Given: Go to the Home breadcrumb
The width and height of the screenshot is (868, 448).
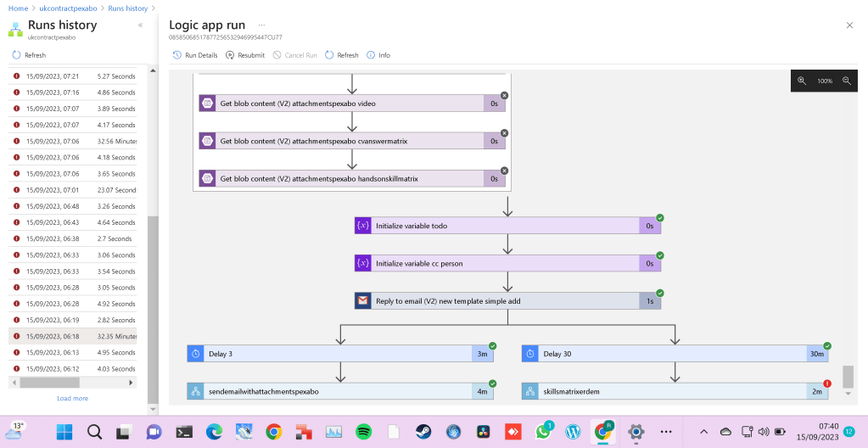Looking at the screenshot, I should tap(19, 8).
